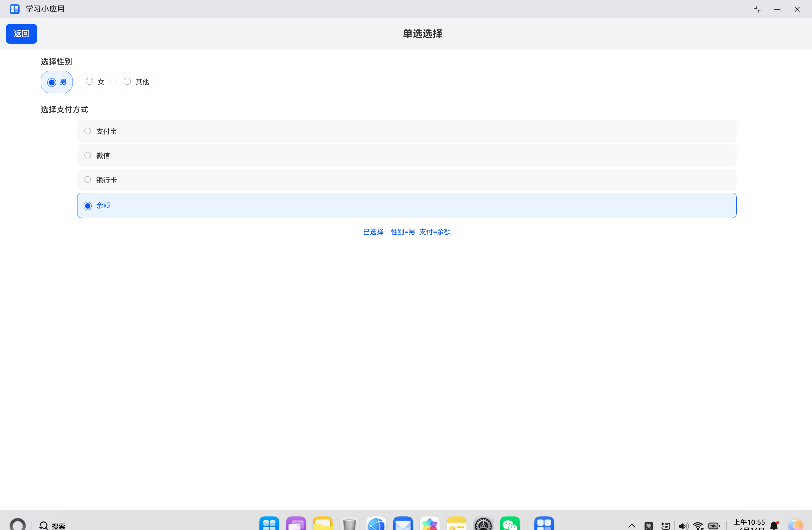Image resolution: width=812 pixels, height=530 pixels.
Task: Click the 已选择 result status text
Action: (x=407, y=232)
